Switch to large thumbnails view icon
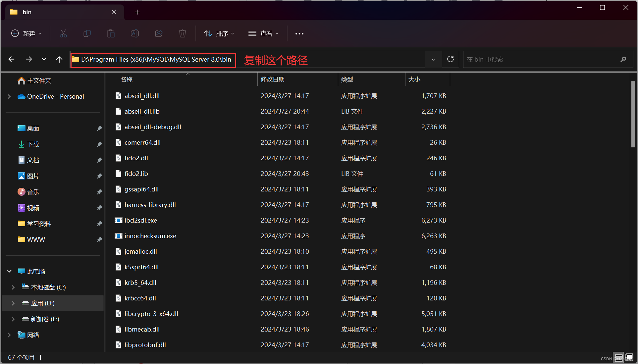Image resolution: width=638 pixels, height=364 pixels. click(x=629, y=358)
